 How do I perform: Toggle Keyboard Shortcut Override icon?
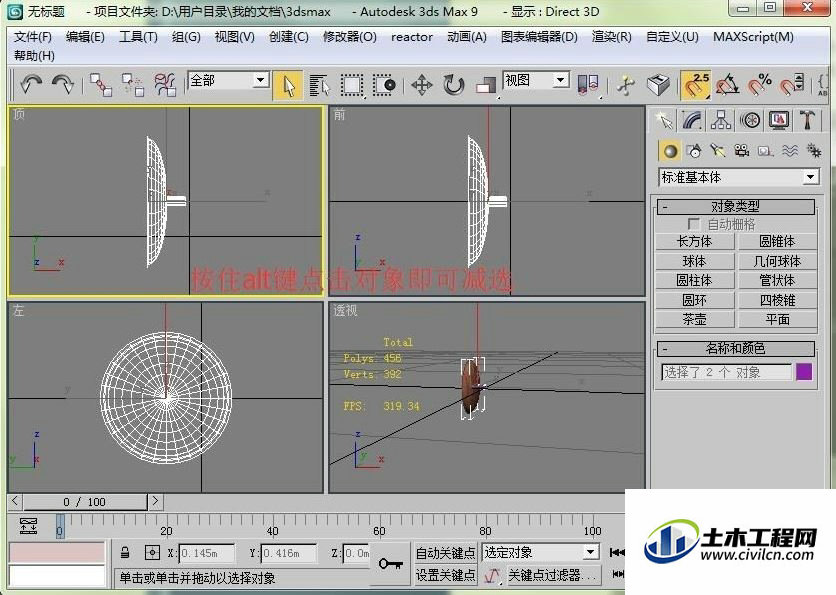[658, 85]
